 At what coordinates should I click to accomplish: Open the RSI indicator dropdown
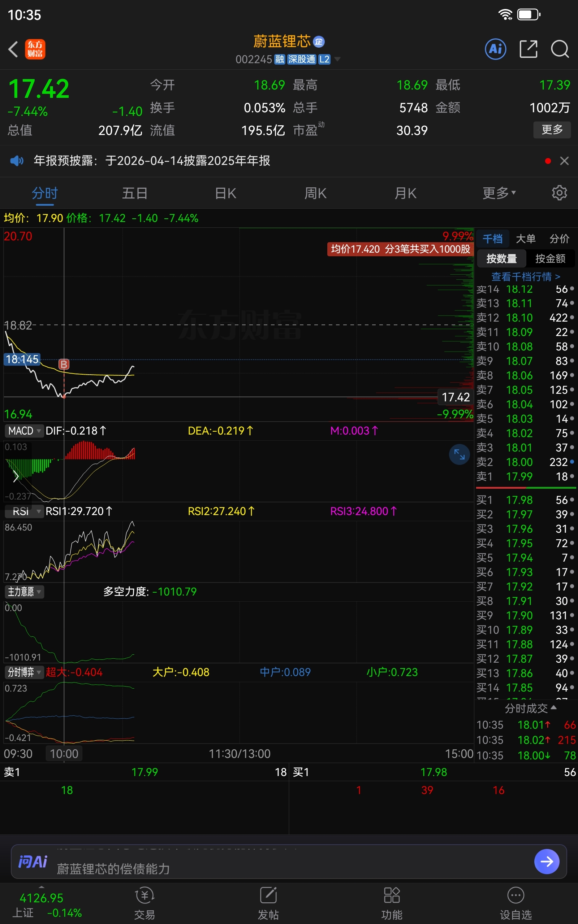click(24, 511)
